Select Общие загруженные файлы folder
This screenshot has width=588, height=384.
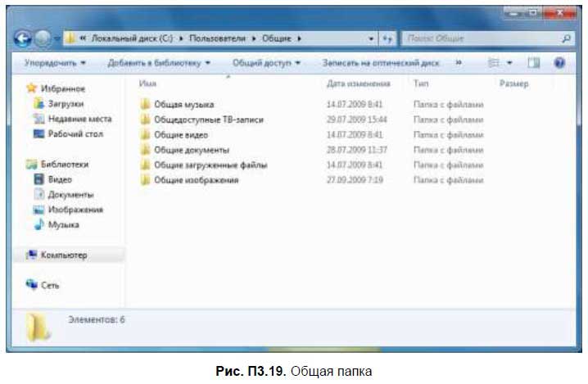pyautogui.click(x=210, y=165)
